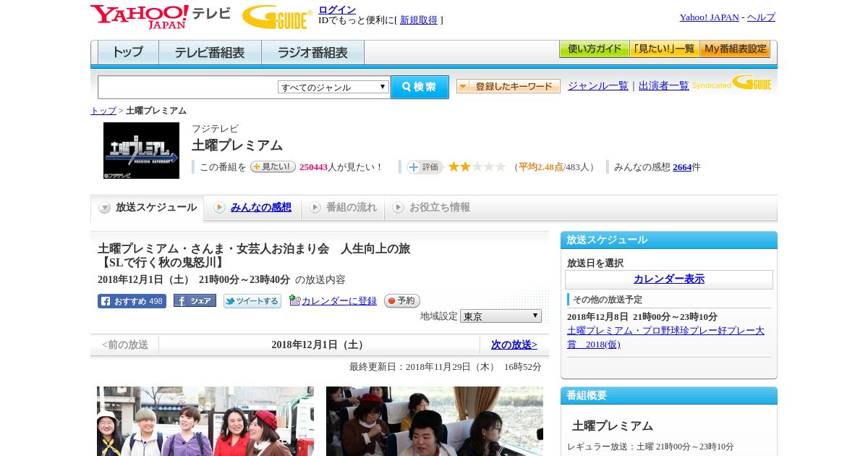Click the group photo of five women
Screen dimensions: 868x456
[205, 421]
